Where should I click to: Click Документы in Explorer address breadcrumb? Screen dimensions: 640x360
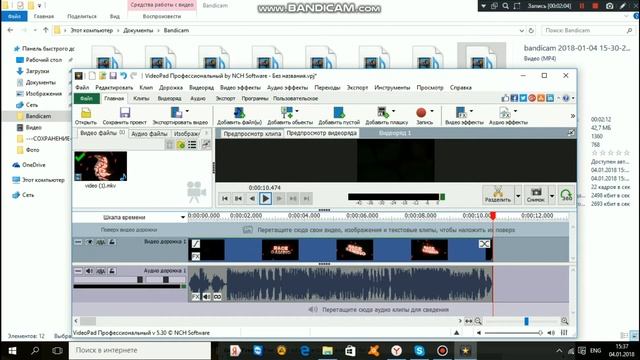pos(138,30)
